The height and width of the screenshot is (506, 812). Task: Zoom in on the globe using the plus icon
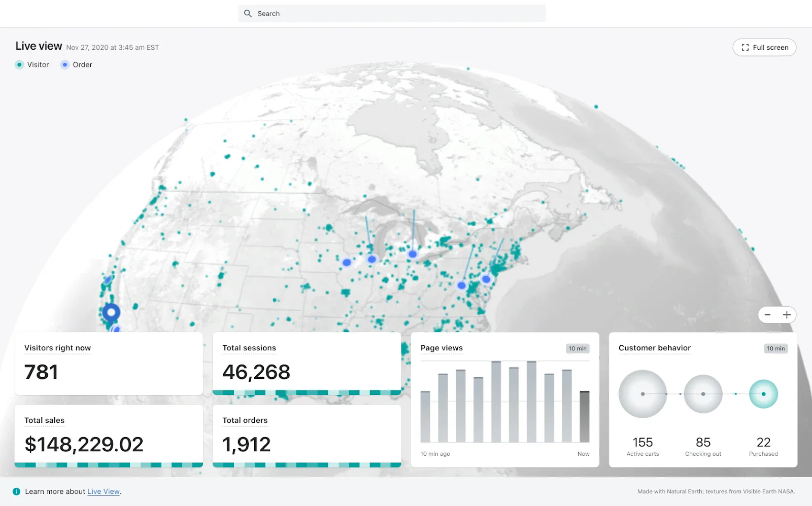click(x=787, y=315)
